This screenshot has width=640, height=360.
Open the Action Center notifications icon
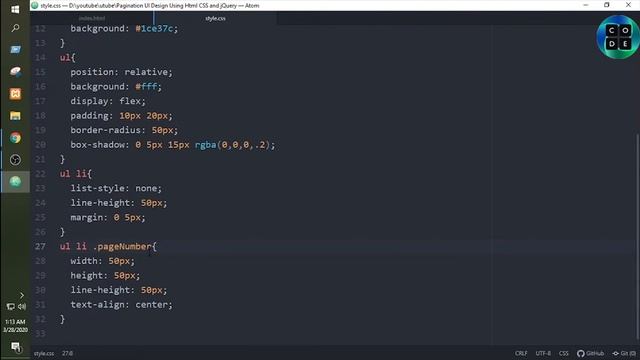click(16, 347)
